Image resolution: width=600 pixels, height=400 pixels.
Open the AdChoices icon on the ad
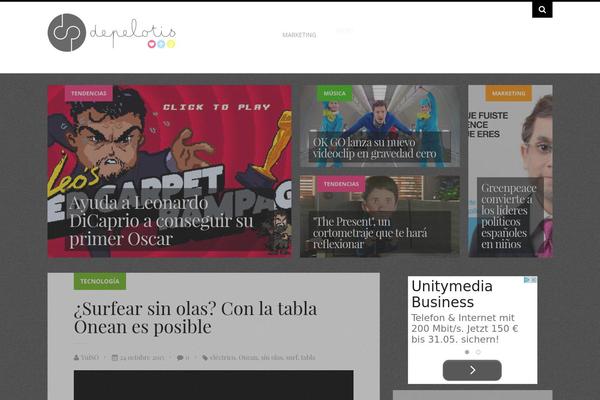[527, 280]
